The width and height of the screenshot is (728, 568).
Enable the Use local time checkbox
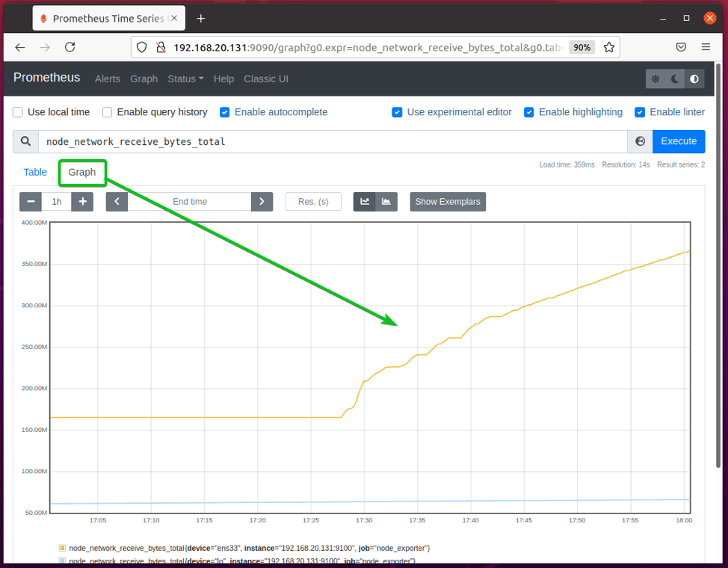18,112
